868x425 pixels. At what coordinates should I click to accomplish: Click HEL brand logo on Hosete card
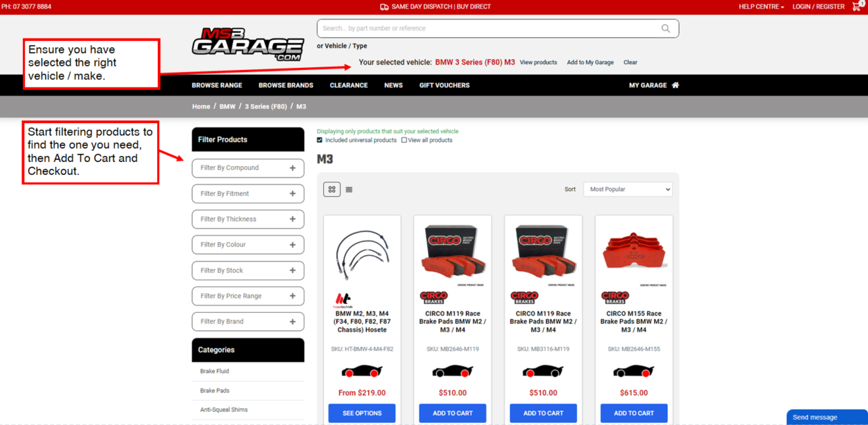tap(343, 299)
